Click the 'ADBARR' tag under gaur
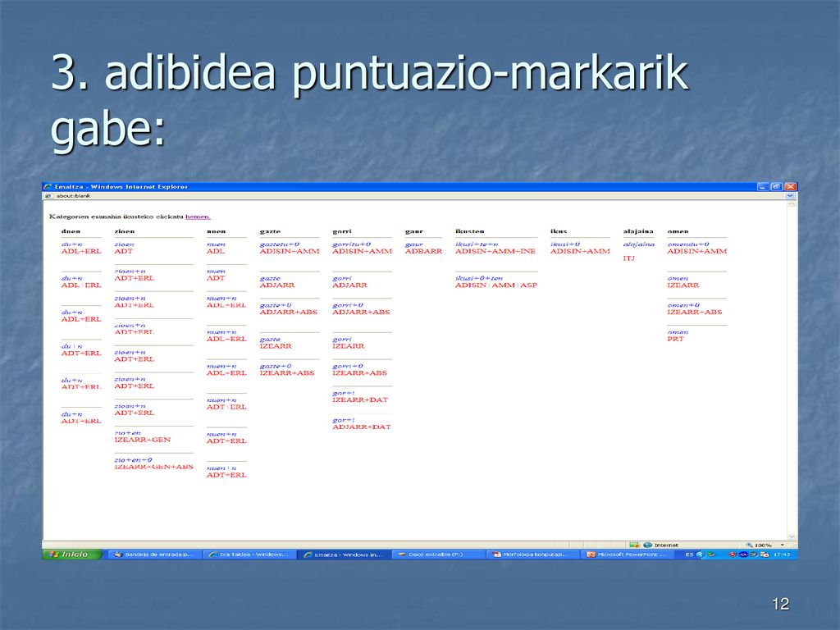840x630 pixels. (x=424, y=251)
